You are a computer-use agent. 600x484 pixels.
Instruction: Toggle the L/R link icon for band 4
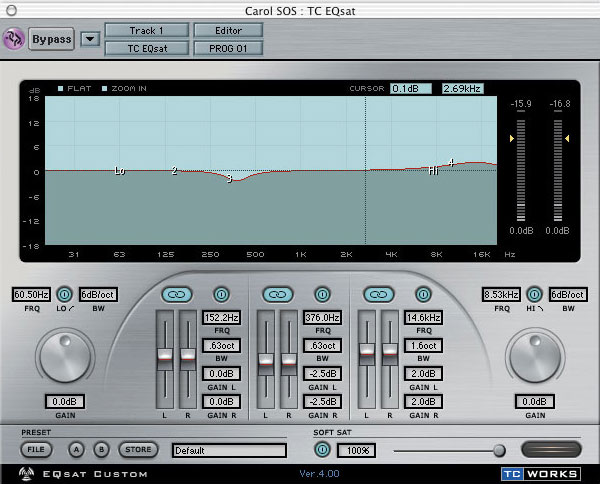coord(379,294)
